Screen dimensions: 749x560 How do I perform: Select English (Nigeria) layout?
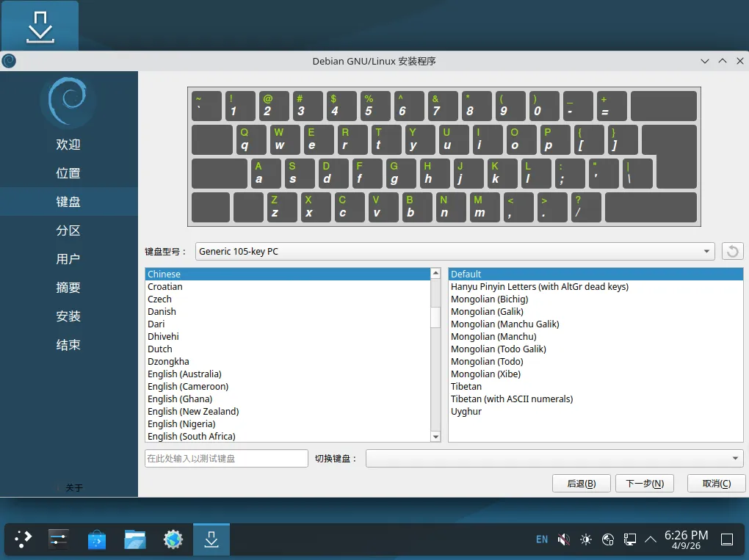click(x=288, y=424)
